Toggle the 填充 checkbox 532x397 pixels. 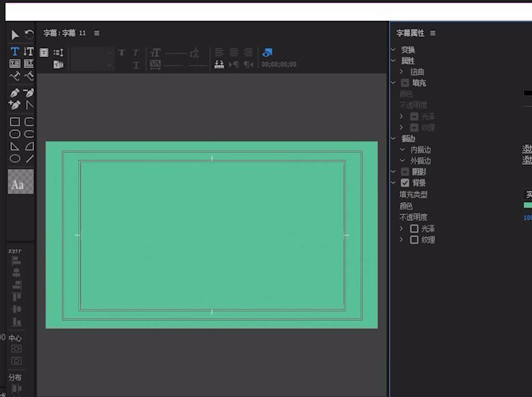405,83
